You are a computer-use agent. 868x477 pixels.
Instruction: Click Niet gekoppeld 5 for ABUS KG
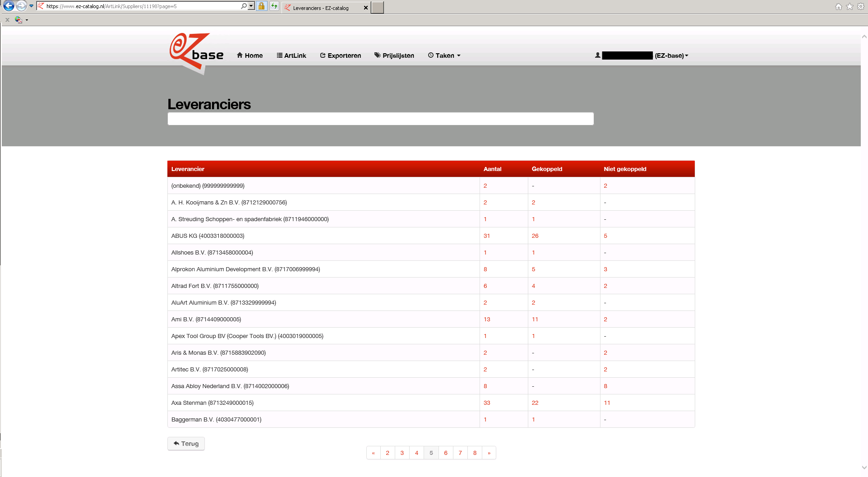click(605, 236)
